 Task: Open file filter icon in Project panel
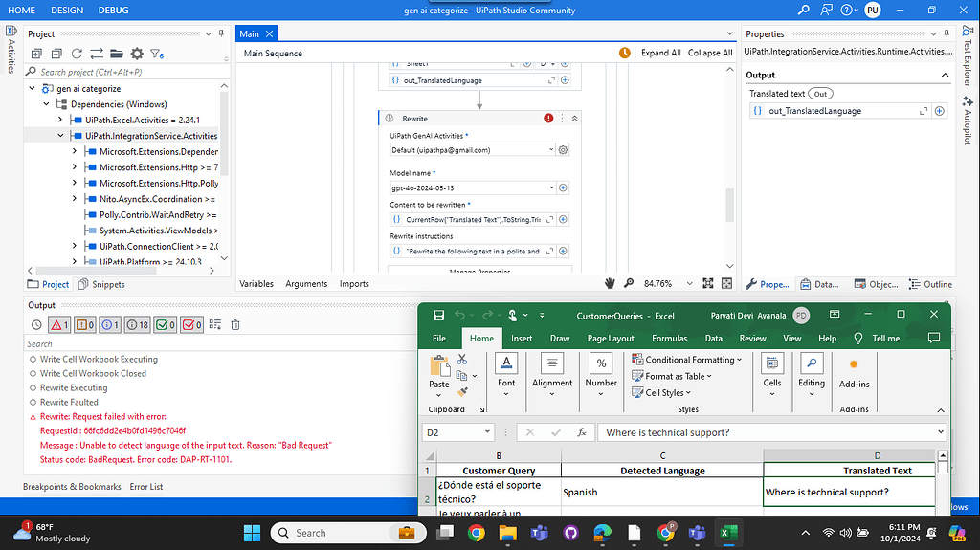(157, 54)
